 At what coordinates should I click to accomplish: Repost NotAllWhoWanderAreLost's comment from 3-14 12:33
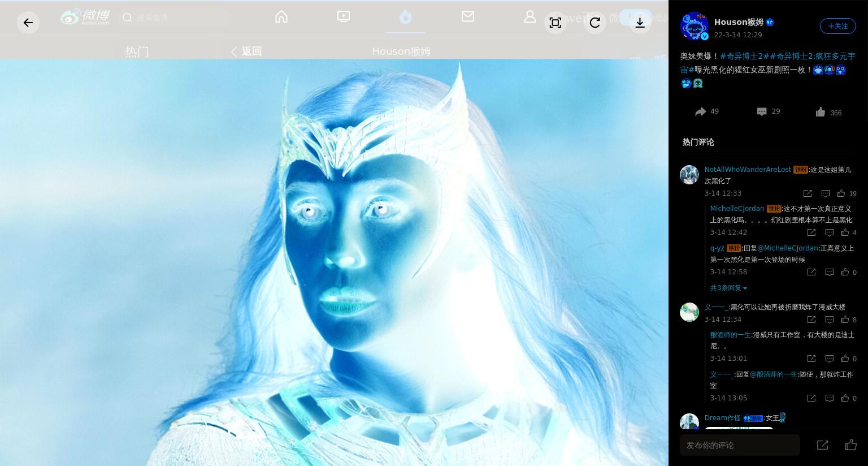(808, 193)
